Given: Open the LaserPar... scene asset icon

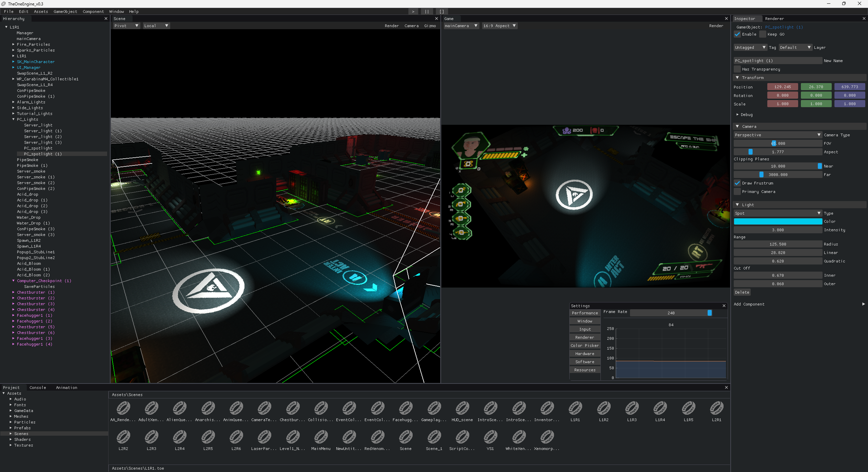Looking at the screenshot, I should click(264, 437).
